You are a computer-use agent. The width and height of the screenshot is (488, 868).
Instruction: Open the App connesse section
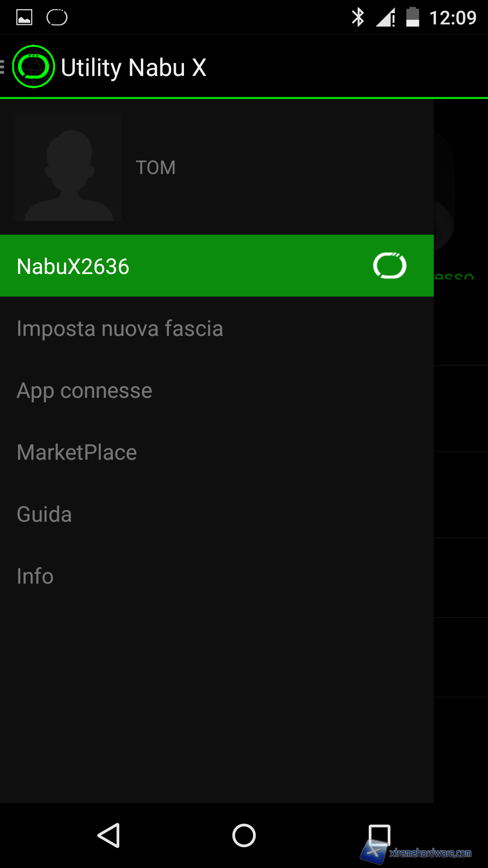[x=84, y=391]
